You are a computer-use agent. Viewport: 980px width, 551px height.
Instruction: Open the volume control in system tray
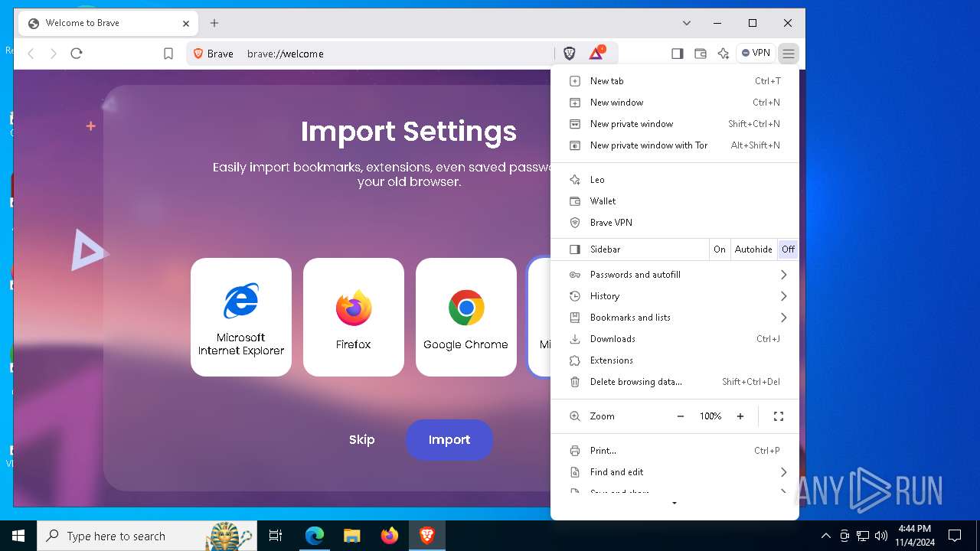point(881,536)
